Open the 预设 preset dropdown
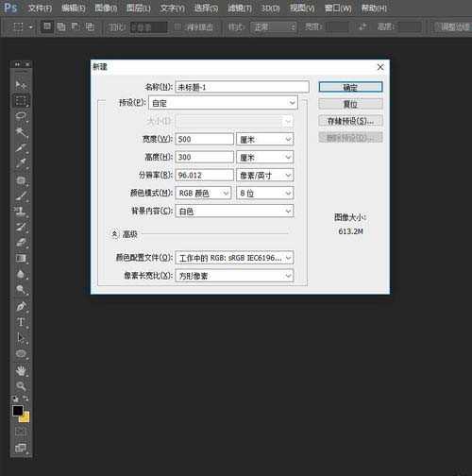This screenshot has width=472, height=476. coord(223,103)
